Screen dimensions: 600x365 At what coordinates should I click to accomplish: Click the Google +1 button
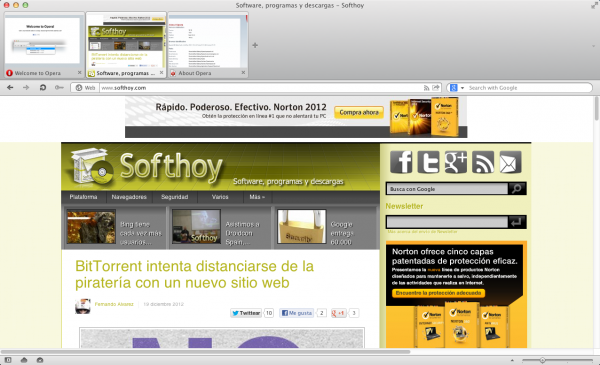pyautogui.click(x=338, y=313)
